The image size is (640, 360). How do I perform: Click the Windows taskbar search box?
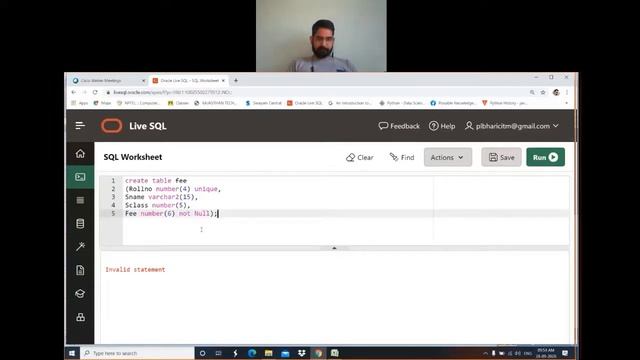point(138,353)
